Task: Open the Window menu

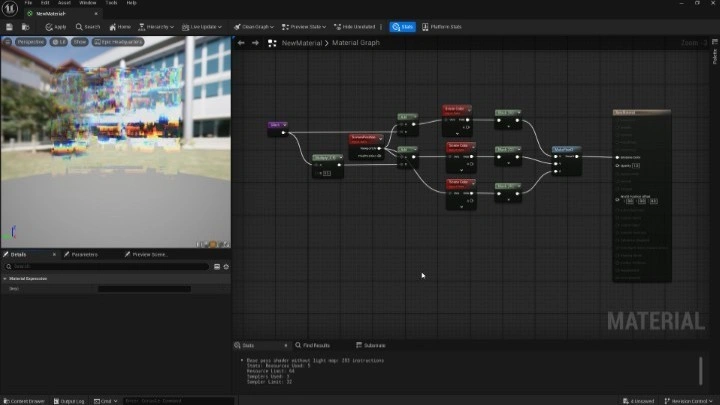Action: pos(88,3)
